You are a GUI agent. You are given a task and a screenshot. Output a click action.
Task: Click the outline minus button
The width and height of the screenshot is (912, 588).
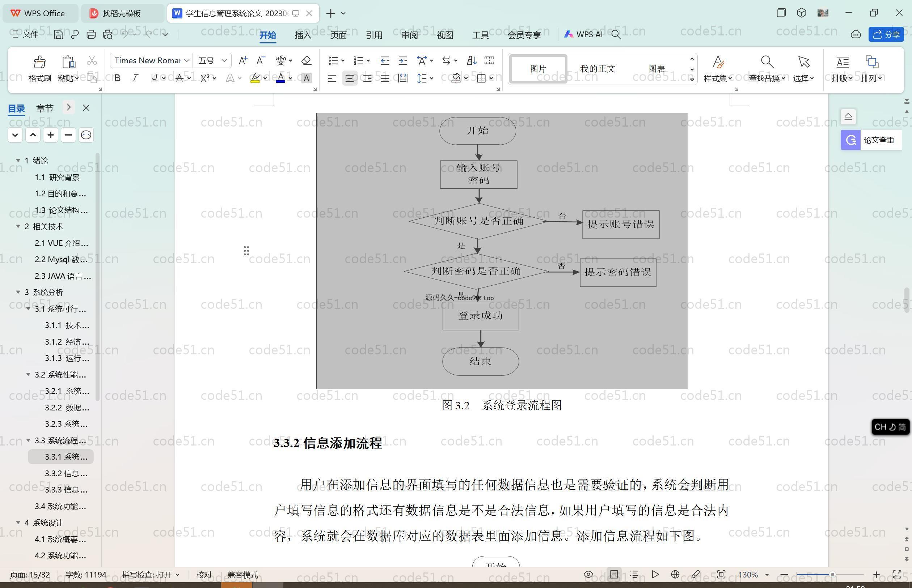tap(68, 135)
